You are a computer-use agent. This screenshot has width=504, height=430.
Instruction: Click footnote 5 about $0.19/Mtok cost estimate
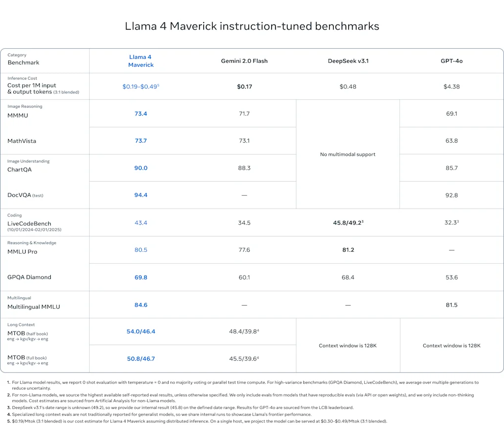click(197, 421)
